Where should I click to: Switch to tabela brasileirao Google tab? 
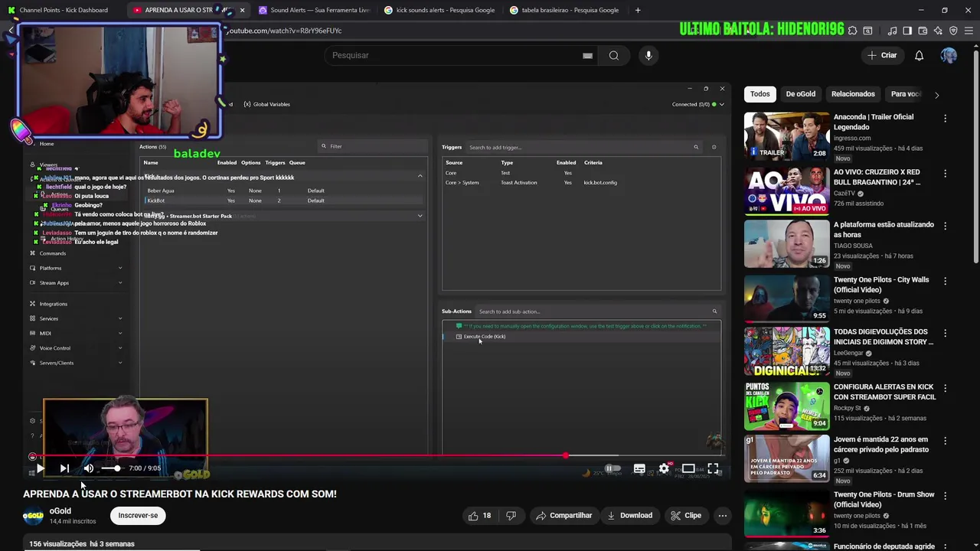pyautogui.click(x=565, y=10)
